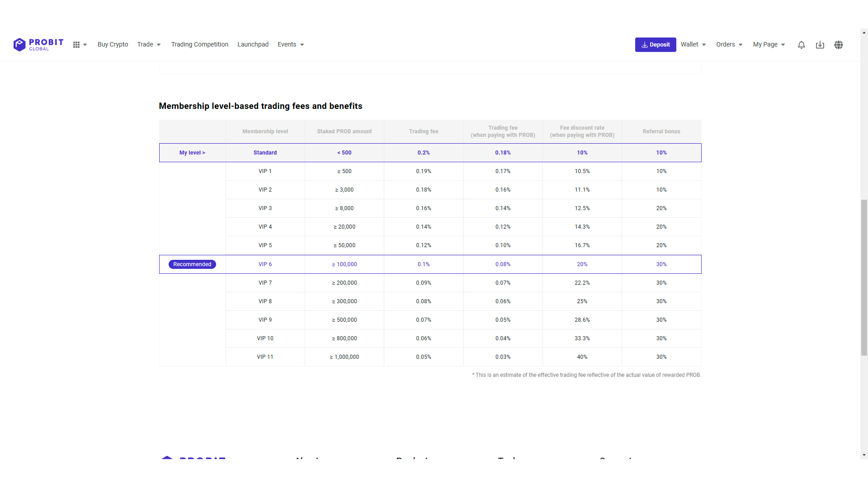The image size is (868, 488).
Task: Open the Wallet dropdown
Action: (693, 44)
